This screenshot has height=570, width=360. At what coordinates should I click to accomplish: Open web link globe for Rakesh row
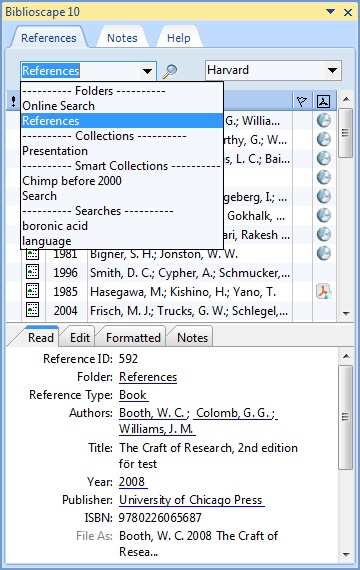pyautogui.click(x=323, y=234)
